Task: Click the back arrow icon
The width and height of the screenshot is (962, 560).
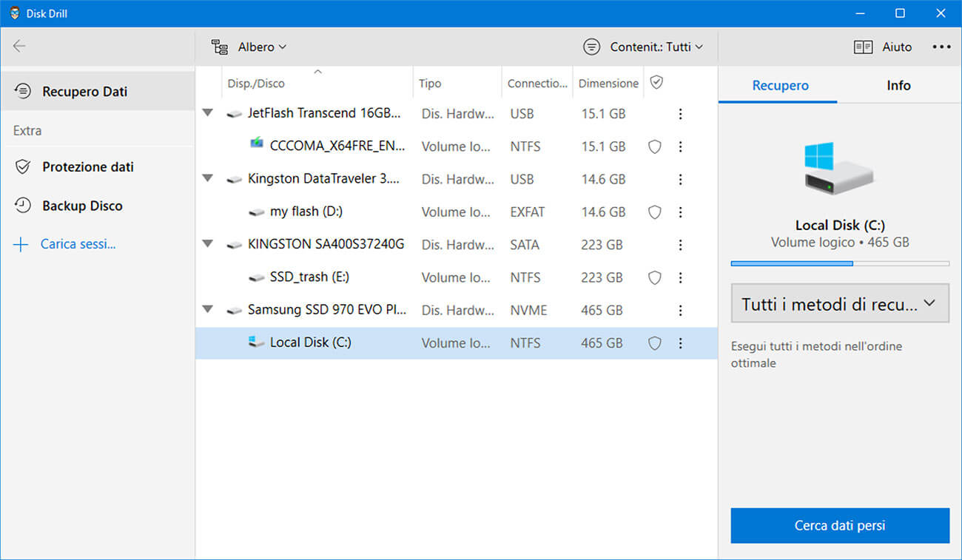Action: [x=19, y=46]
